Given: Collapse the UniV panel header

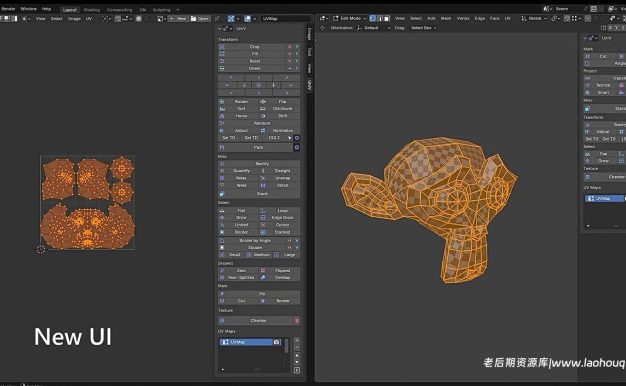Looking at the screenshot, I should click(x=220, y=29).
